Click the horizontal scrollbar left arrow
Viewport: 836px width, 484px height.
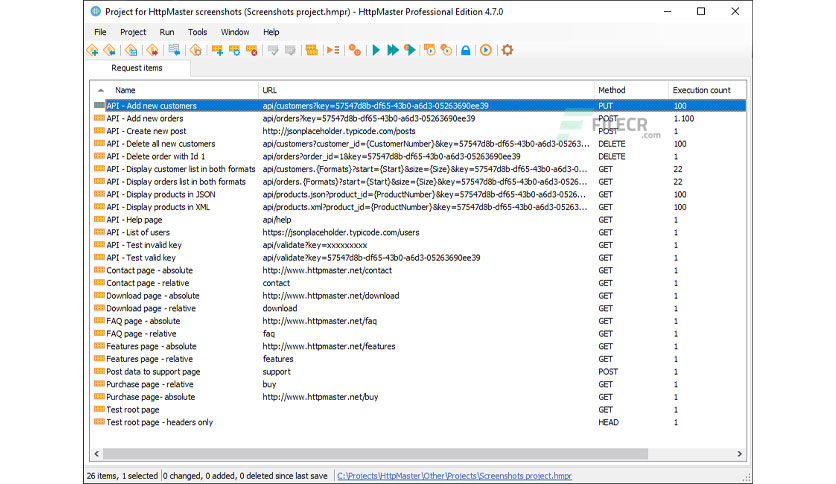97,454
